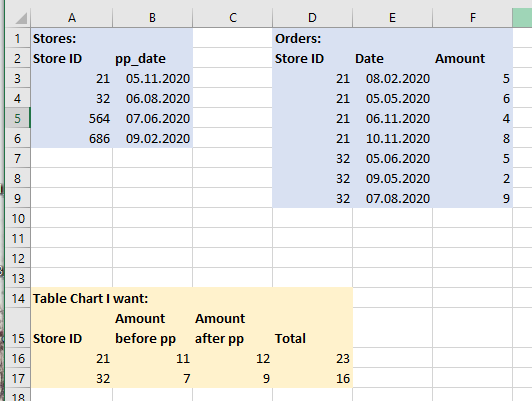Select order date 06.11.2020
This screenshot has width=532, height=401.
[x=393, y=118]
